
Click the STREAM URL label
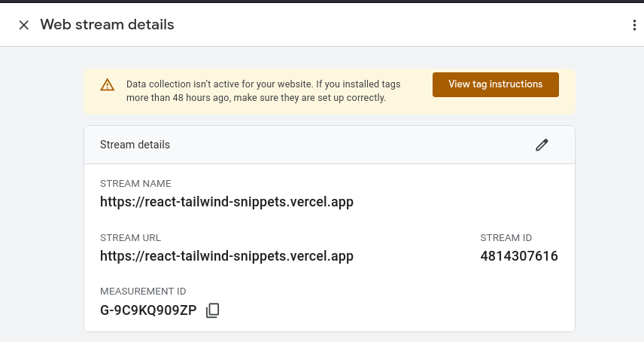click(130, 238)
